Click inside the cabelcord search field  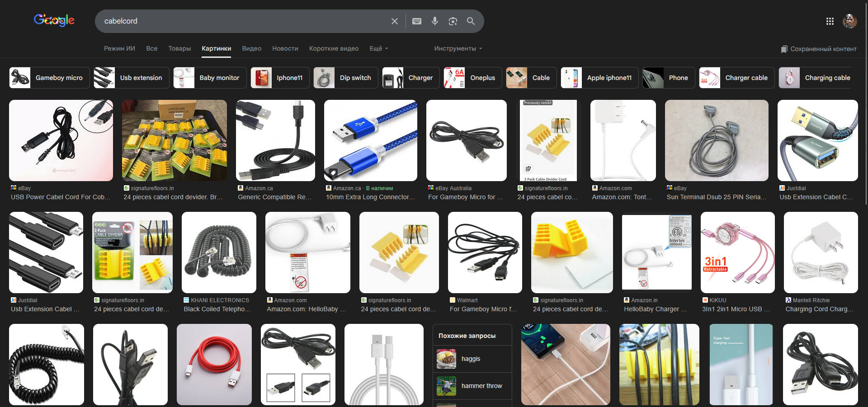point(244,21)
